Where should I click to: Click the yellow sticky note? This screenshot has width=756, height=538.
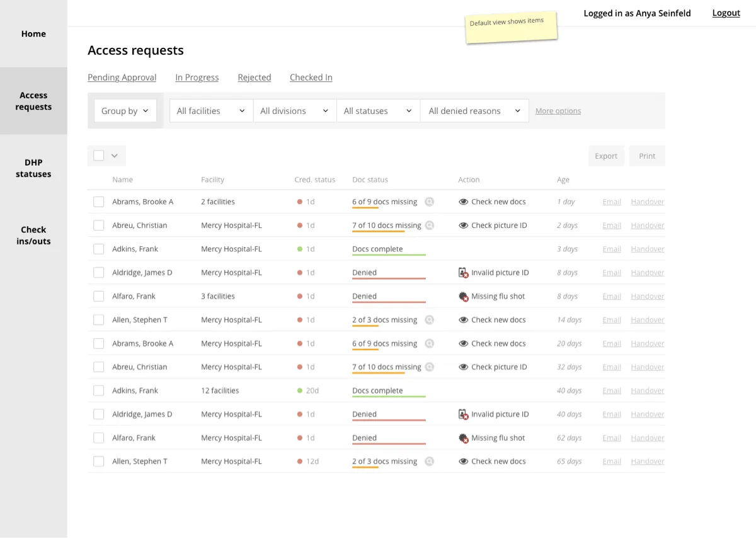pyautogui.click(x=511, y=27)
